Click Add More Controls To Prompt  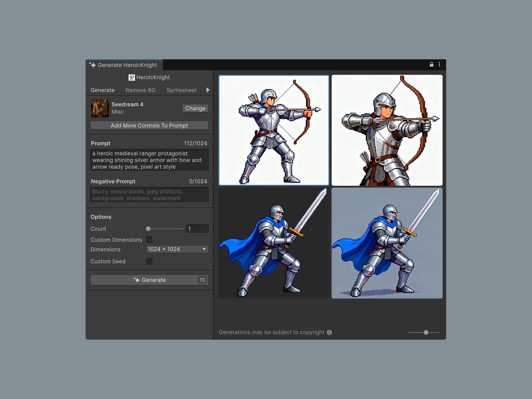point(149,126)
